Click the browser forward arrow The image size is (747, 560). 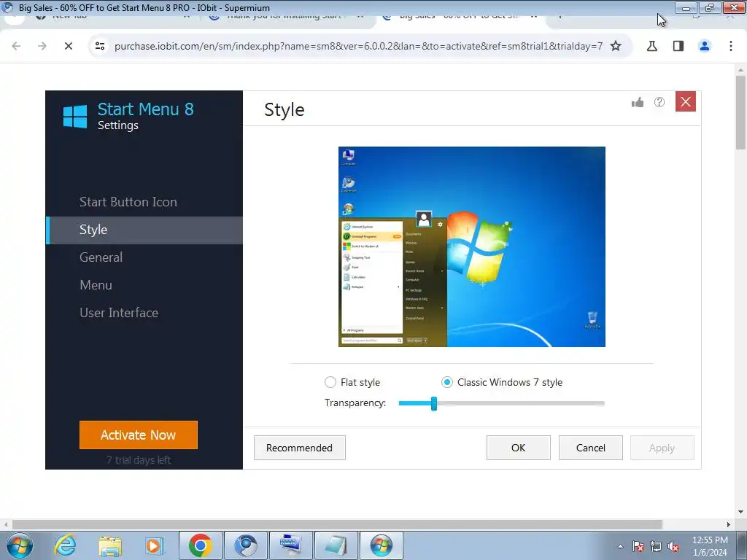42,46
